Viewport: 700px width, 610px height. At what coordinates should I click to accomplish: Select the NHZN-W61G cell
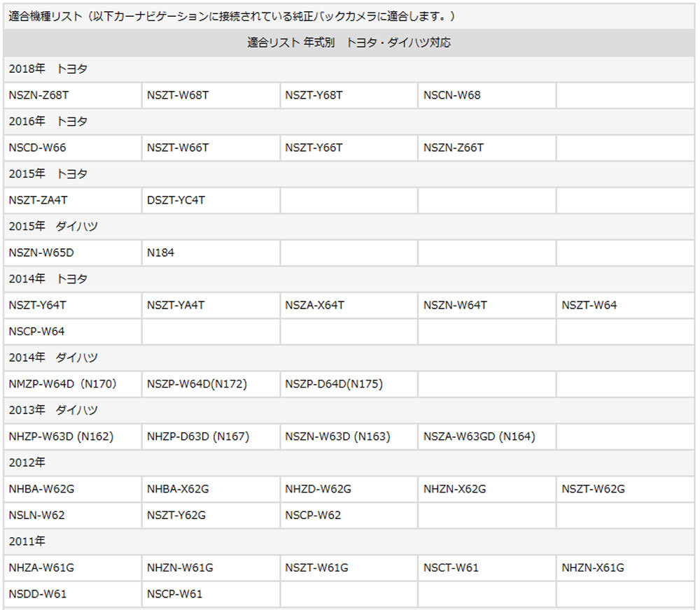tap(211, 567)
